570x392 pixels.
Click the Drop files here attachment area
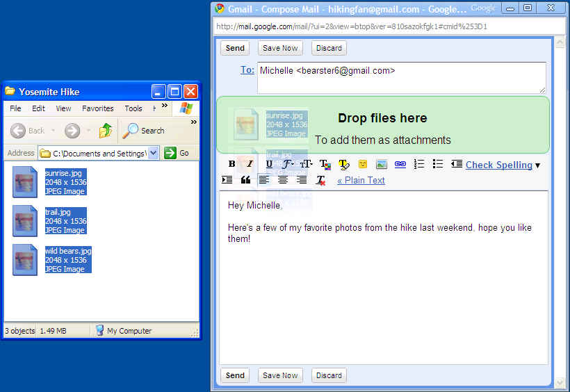[x=383, y=124]
